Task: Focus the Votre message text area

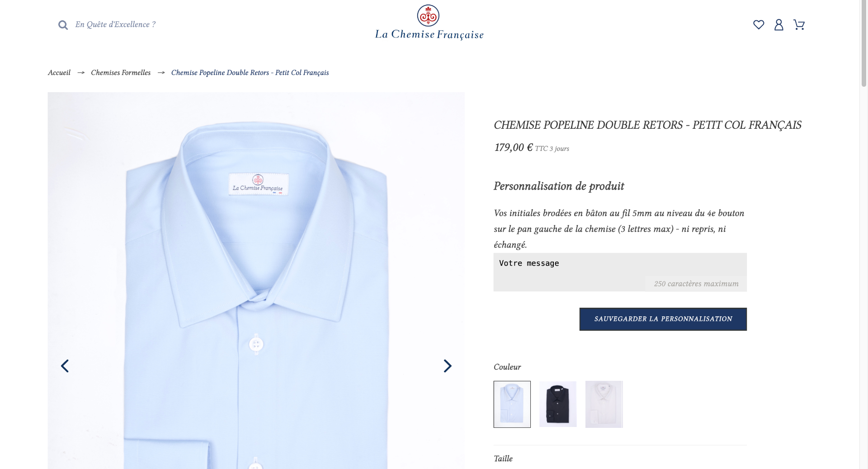Action: point(620,272)
